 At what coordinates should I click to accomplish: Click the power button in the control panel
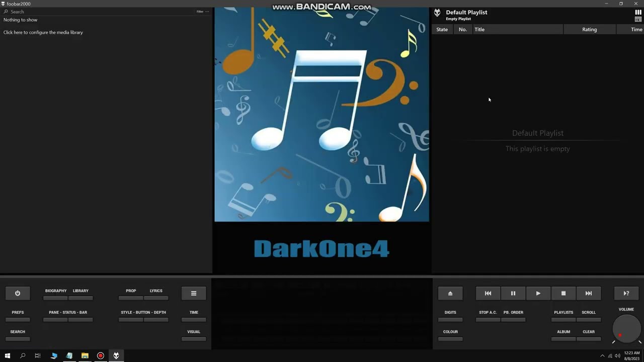click(18, 293)
